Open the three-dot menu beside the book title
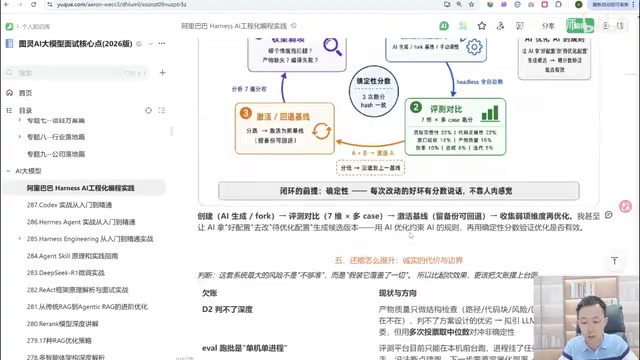640x360 pixels. tap(162, 43)
